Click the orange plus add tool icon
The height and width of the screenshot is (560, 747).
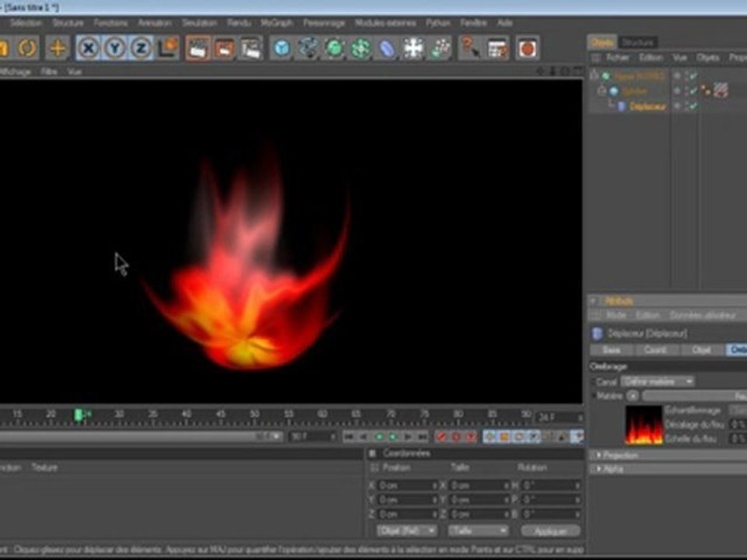[x=57, y=48]
